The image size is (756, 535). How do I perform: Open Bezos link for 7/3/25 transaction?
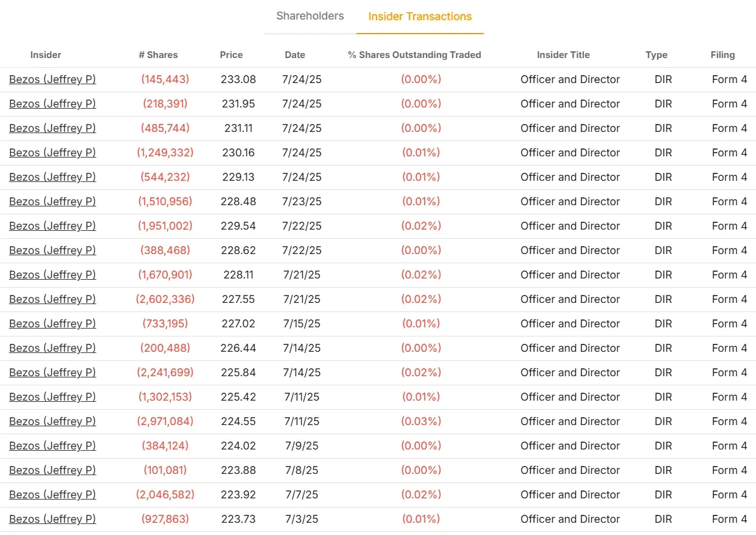pos(52,519)
